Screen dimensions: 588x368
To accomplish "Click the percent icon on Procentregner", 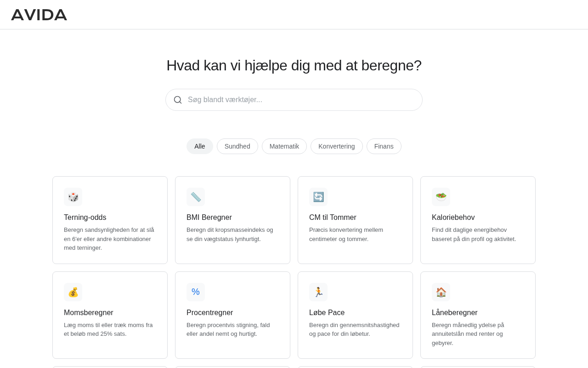I will tap(196, 292).
